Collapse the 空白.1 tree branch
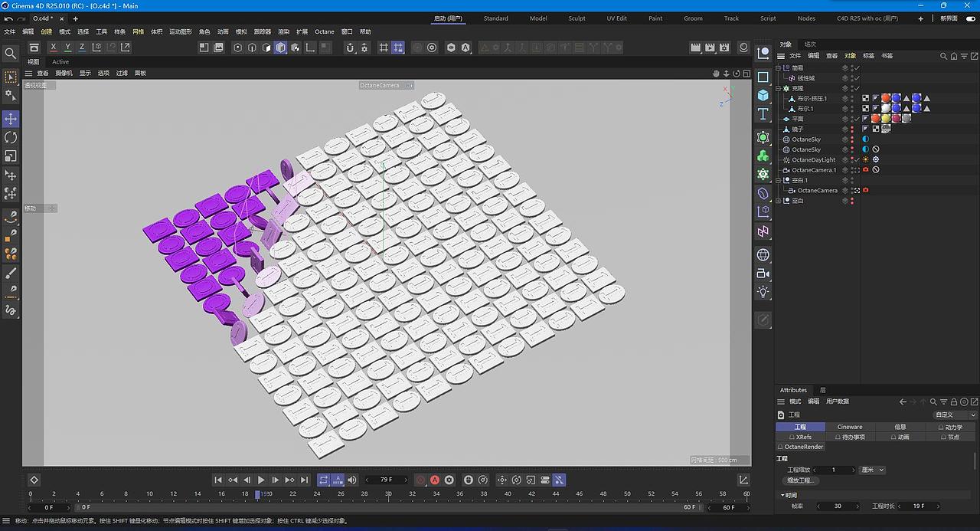Viewport: 980px width, 531px height. coord(778,179)
